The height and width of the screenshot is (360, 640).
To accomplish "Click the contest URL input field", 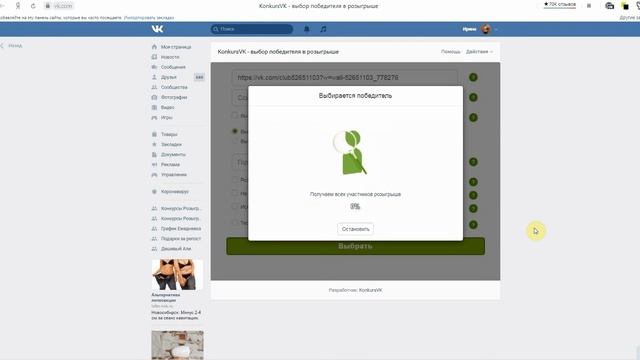I will coord(345,77).
